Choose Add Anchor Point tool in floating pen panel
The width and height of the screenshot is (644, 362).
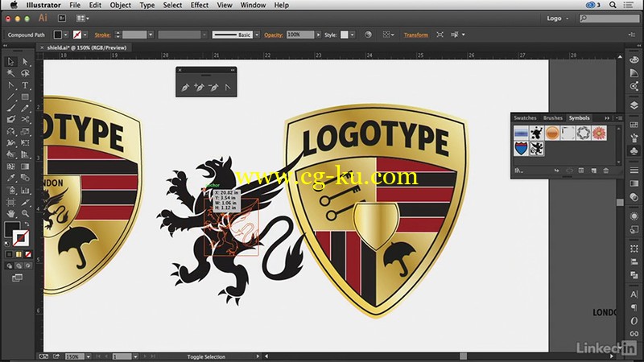[x=199, y=87]
